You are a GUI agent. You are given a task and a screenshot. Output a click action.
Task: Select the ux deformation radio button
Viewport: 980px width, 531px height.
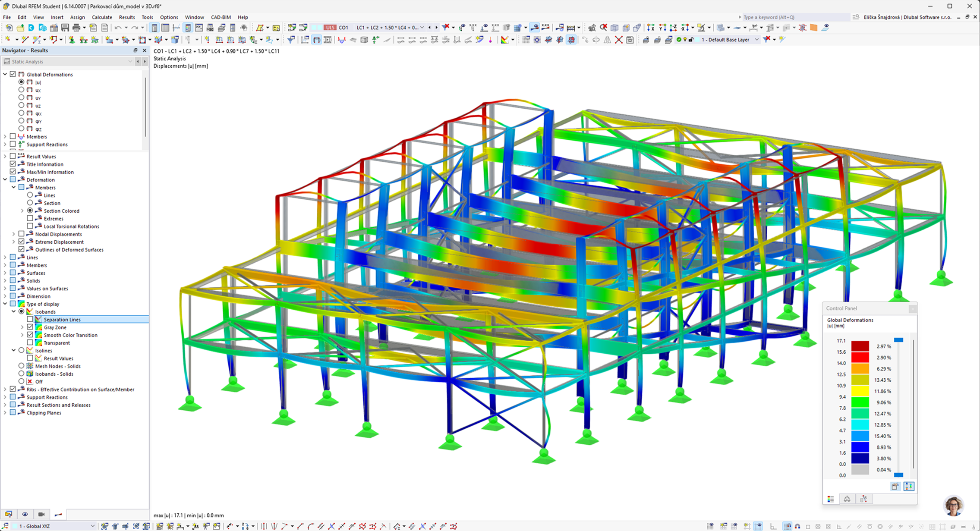(21, 90)
